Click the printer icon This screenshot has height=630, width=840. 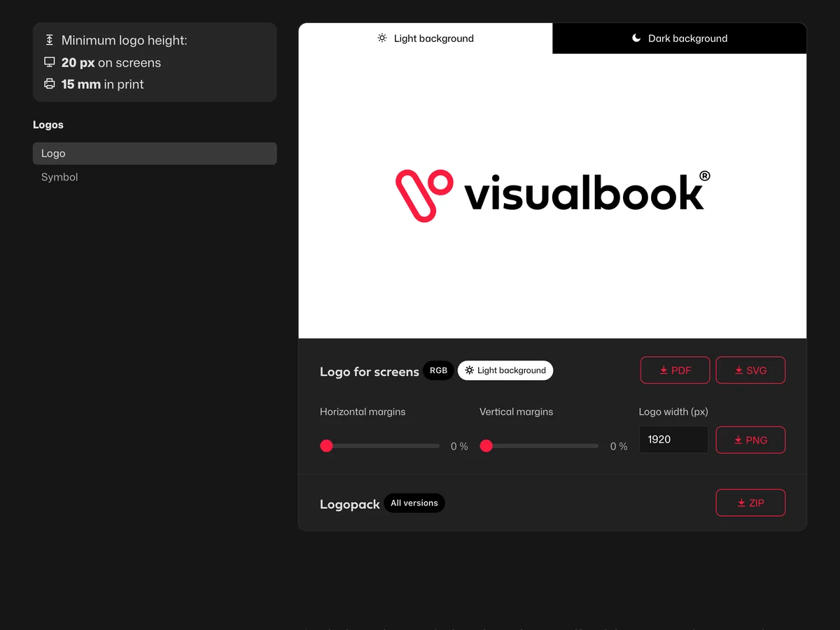click(49, 84)
